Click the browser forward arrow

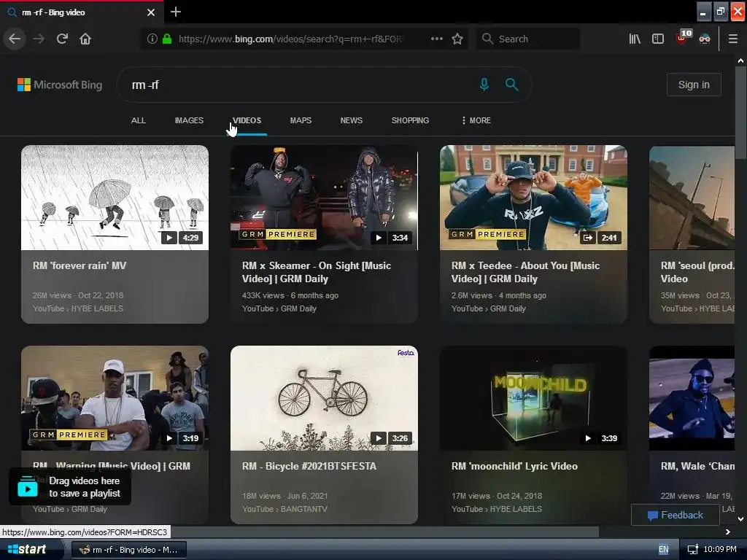coord(39,39)
